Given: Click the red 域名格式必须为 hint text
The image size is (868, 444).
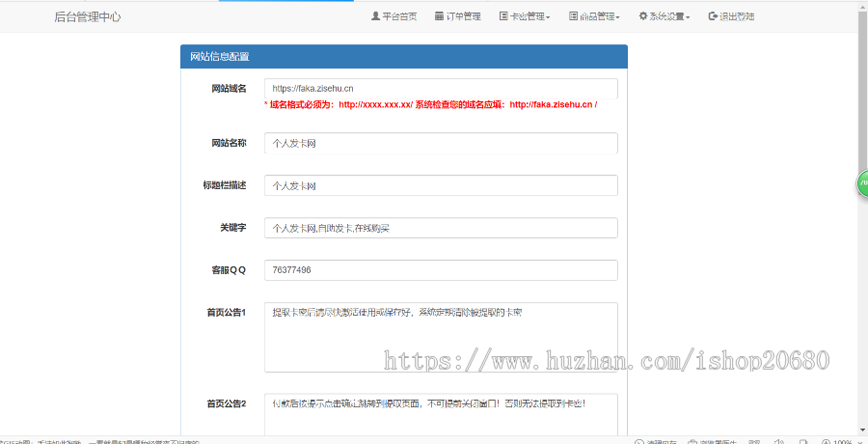Looking at the screenshot, I should [430, 104].
